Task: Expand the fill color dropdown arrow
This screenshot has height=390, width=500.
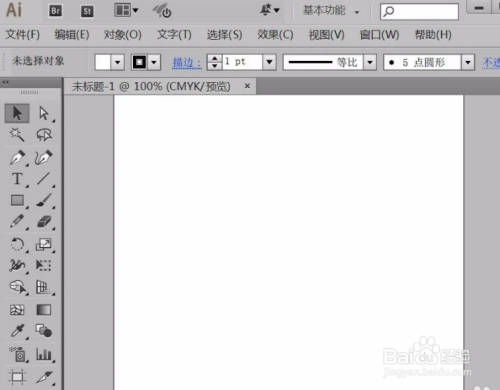Action: coord(117,62)
